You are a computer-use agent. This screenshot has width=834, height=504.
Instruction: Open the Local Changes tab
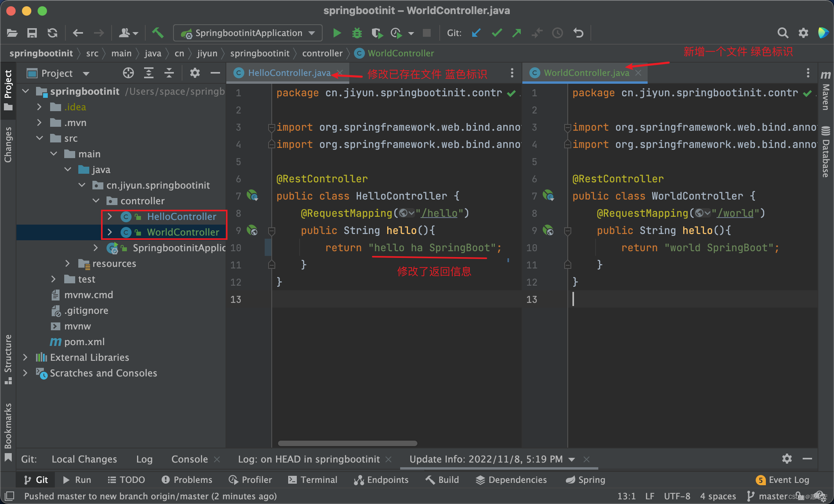click(x=84, y=459)
